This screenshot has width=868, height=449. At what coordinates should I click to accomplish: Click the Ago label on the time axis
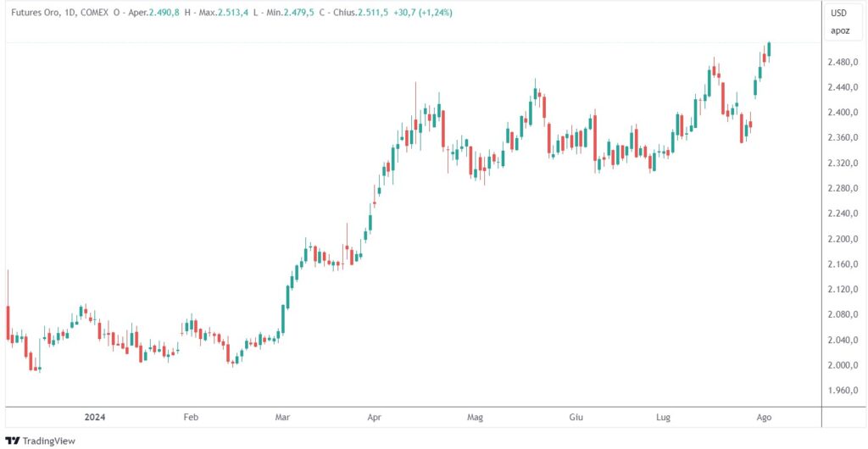click(x=763, y=418)
